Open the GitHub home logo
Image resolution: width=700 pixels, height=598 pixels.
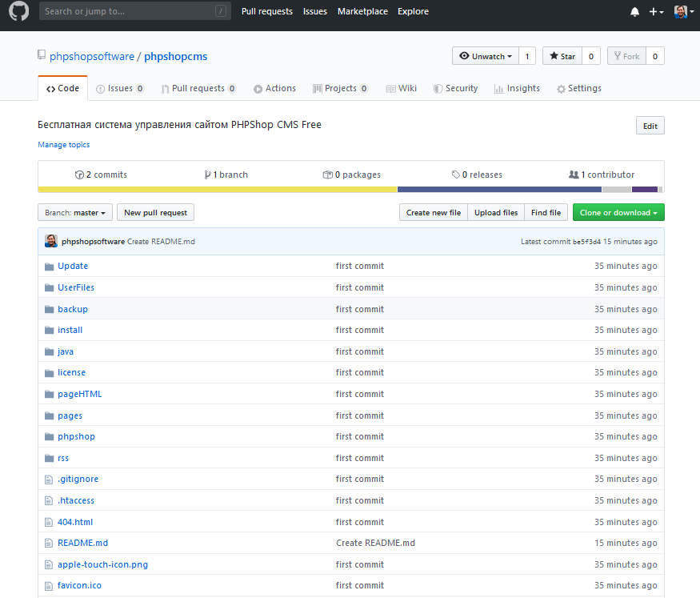click(x=18, y=11)
